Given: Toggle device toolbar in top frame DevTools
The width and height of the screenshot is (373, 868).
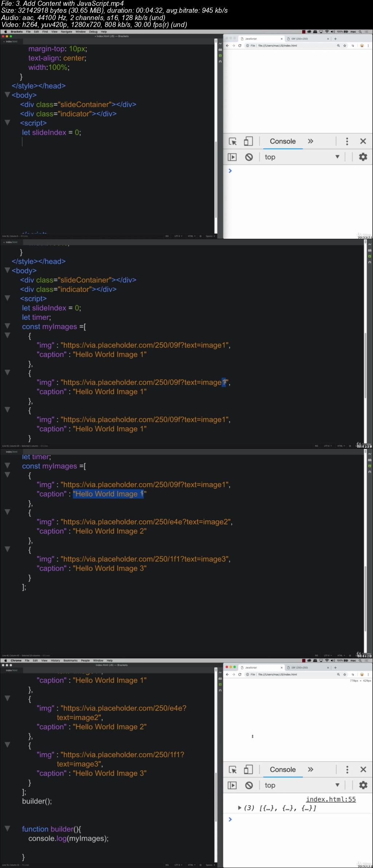Looking at the screenshot, I should pyautogui.click(x=248, y=141).
